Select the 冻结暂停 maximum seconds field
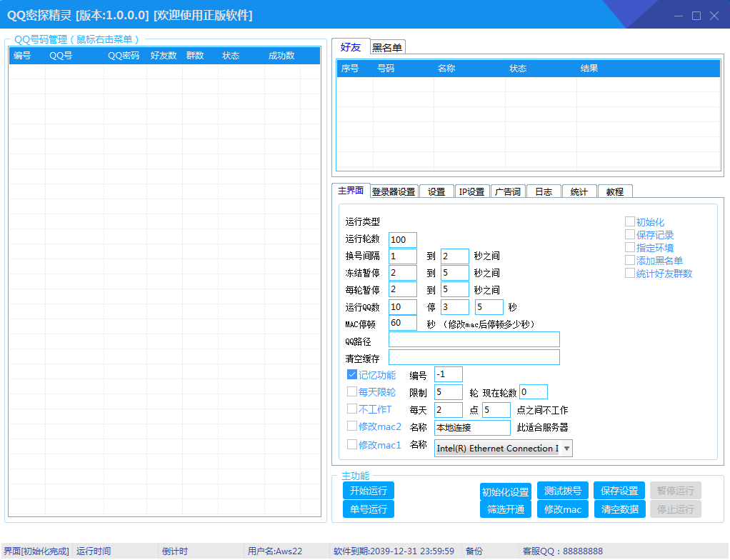Screen dimensions: 730x560 coord(455,273)
